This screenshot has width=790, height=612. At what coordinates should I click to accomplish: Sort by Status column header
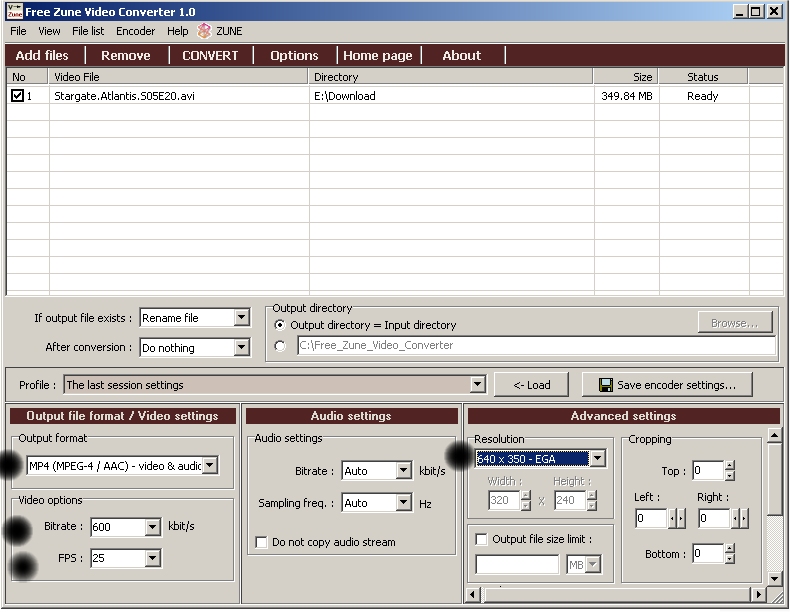pos(703,77)
